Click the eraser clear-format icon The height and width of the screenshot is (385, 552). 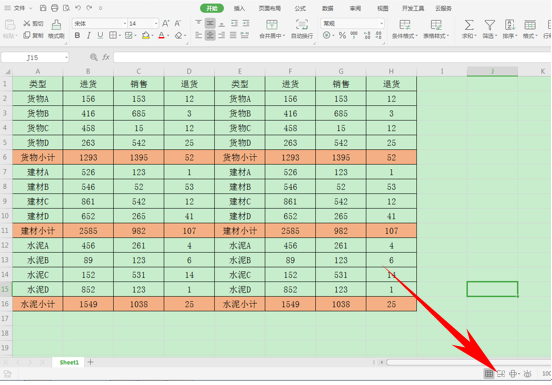tap(178, 35)
